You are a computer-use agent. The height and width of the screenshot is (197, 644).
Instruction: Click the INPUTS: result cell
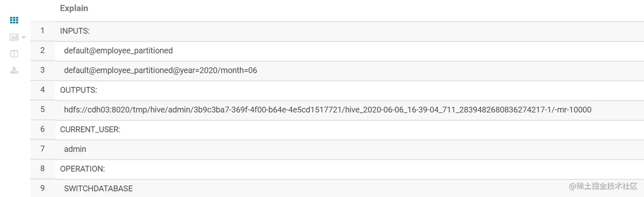(75, 31)
